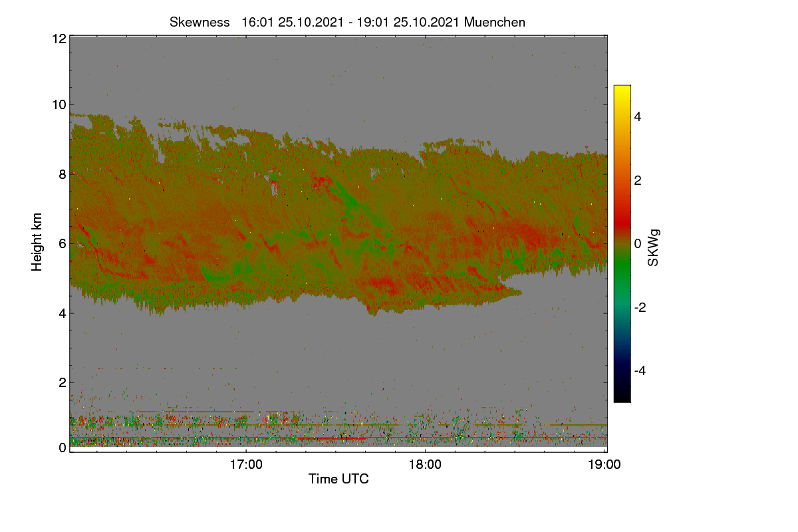Click the "Height km" axis label
798x532 pixels.
point(37,242)
